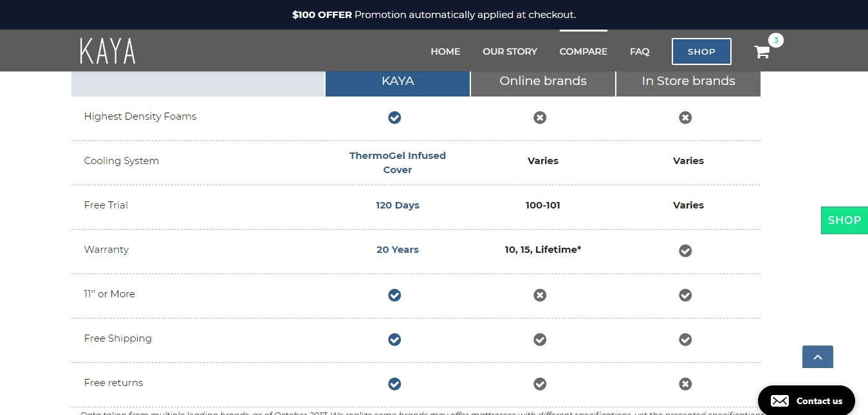The height and width of the screenshot is (415, 868).
Task: Click Online brands checkmark for Free returns
Action: point(540,384)
